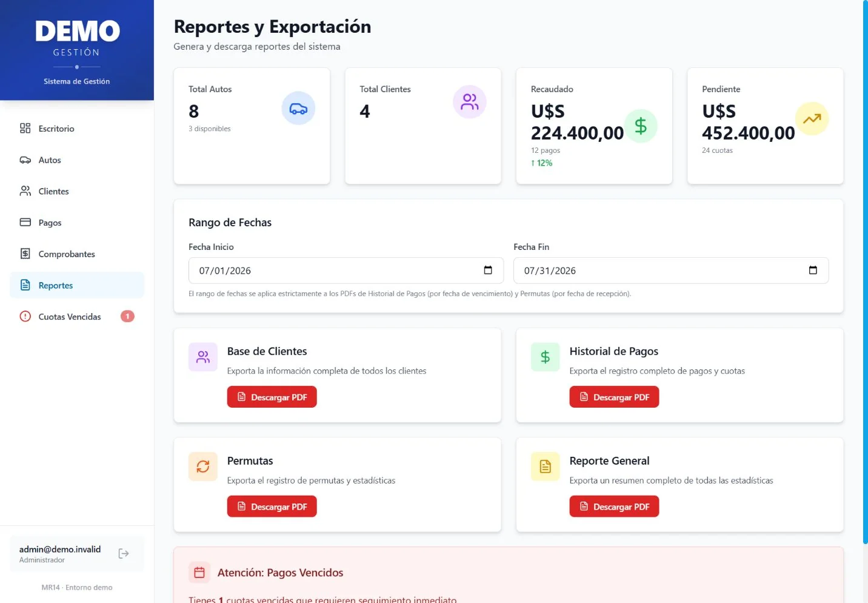The width and height of the screenshot is (868, 603).
Task: Click the Cuotas Vencidas alert circle icon
Action: (x=25, y=316)
